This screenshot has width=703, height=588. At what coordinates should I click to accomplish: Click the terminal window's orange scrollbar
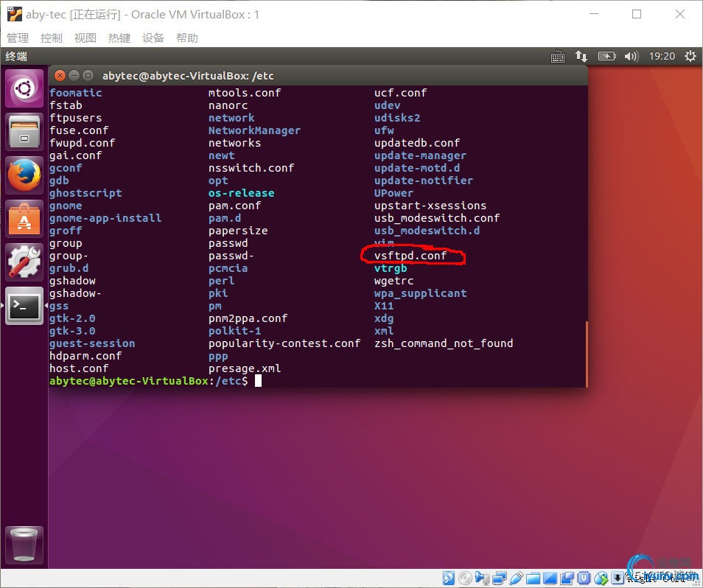tap(587, 354)
